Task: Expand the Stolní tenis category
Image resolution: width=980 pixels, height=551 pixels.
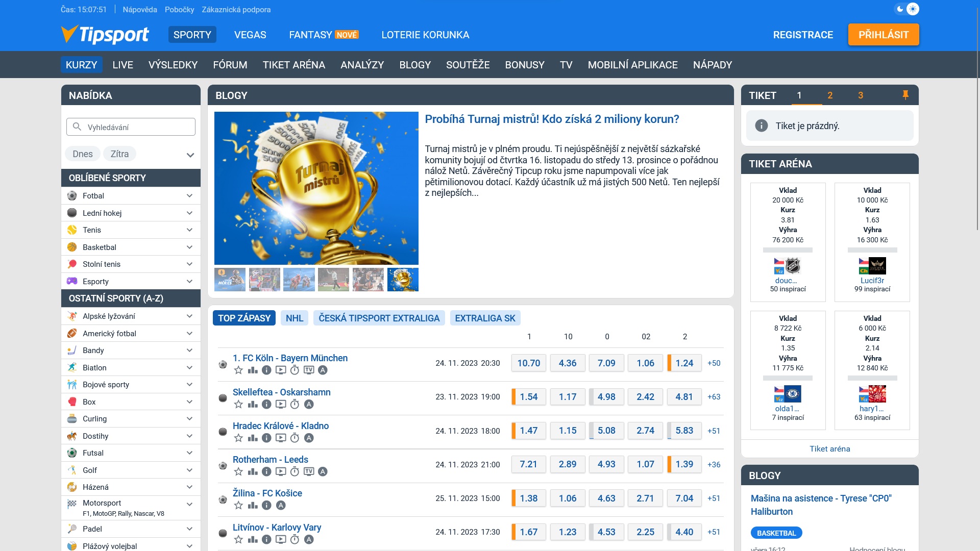Action: click(189, 264)
